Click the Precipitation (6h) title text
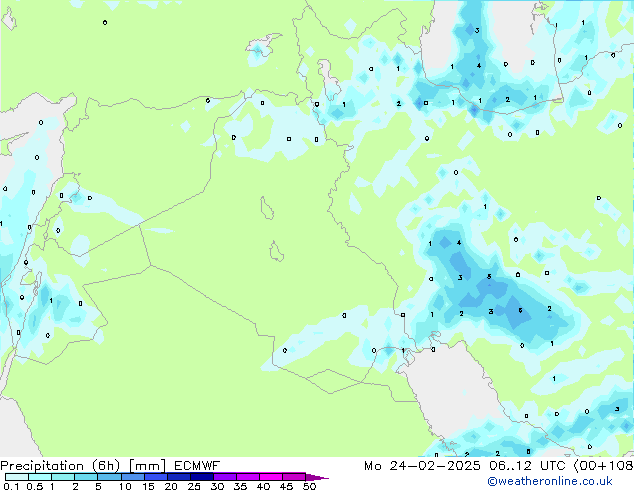The width and height of the screenshot is (634, 490). click(60, 466)
